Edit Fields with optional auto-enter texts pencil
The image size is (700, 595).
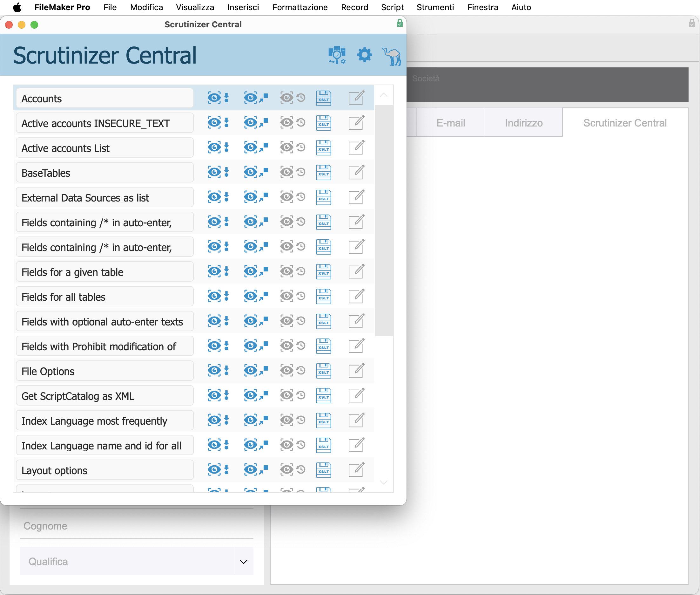[356, 321]
